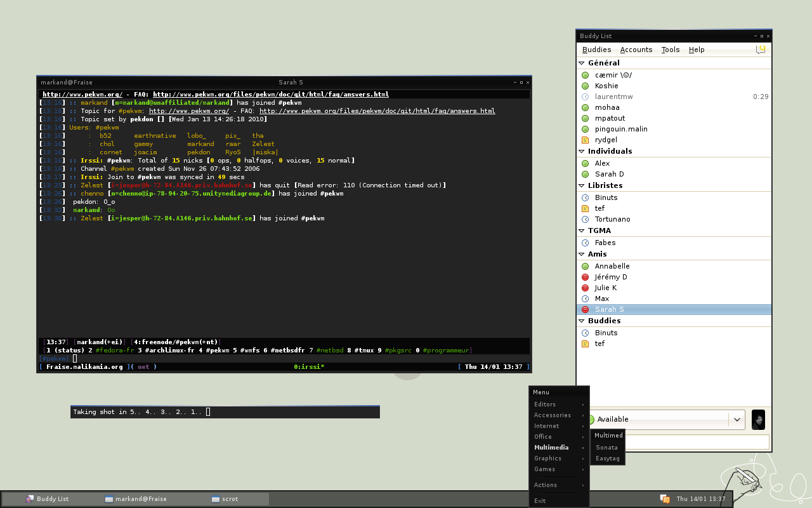Open the Accessories menu entry

tap(559, 415)
